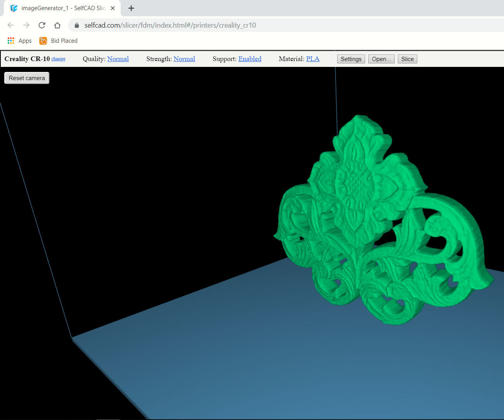Click the SelfCAD logo in the browser tab
504x420 pixels.
[x=14, y=8]
